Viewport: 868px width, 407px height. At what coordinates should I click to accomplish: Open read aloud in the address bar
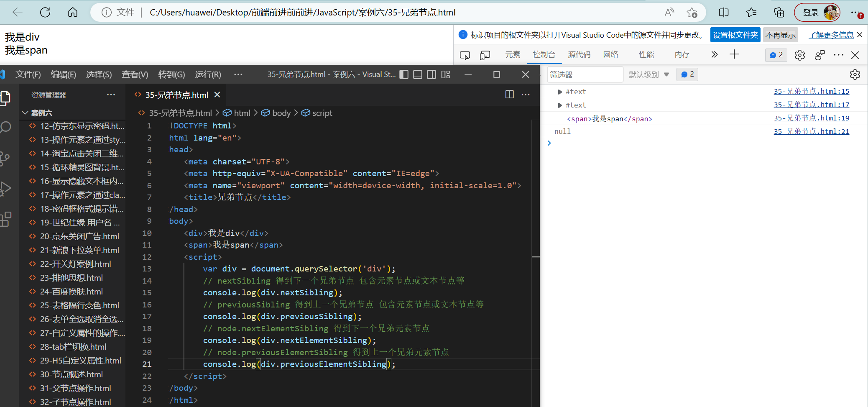pyautogui.click(x=669, y=12)
